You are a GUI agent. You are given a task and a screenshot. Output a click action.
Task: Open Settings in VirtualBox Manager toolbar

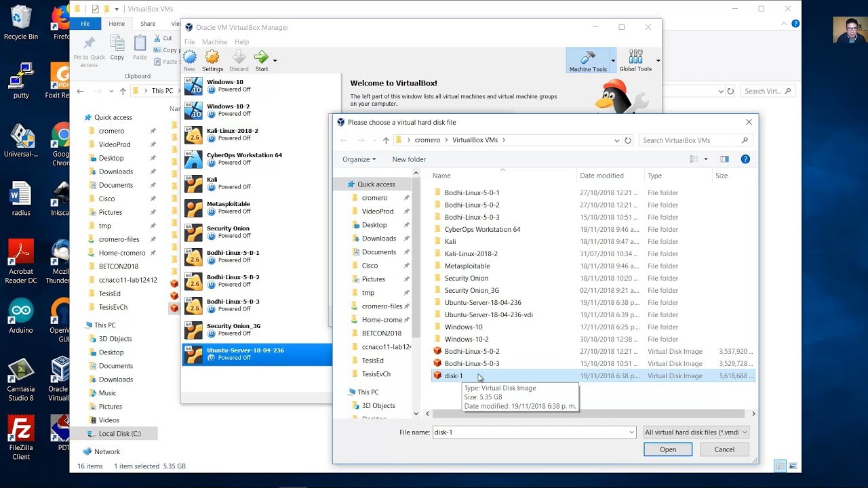click(212, 60)
